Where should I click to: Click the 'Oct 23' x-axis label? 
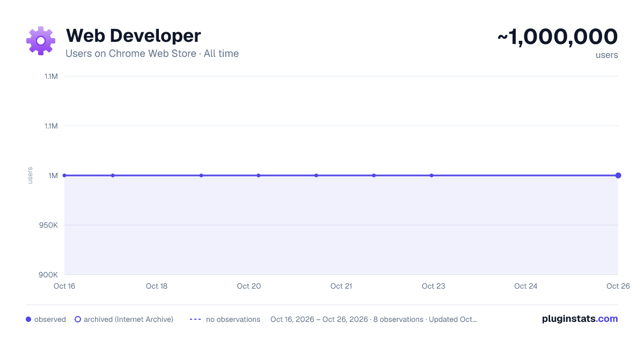(434, 286)
